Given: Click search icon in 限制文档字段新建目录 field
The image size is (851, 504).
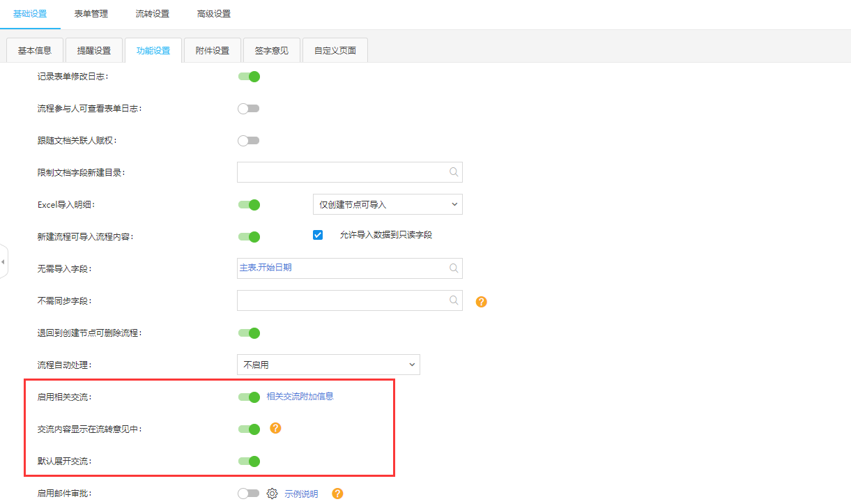Looking at the screenshot, I should click(454, 172).
